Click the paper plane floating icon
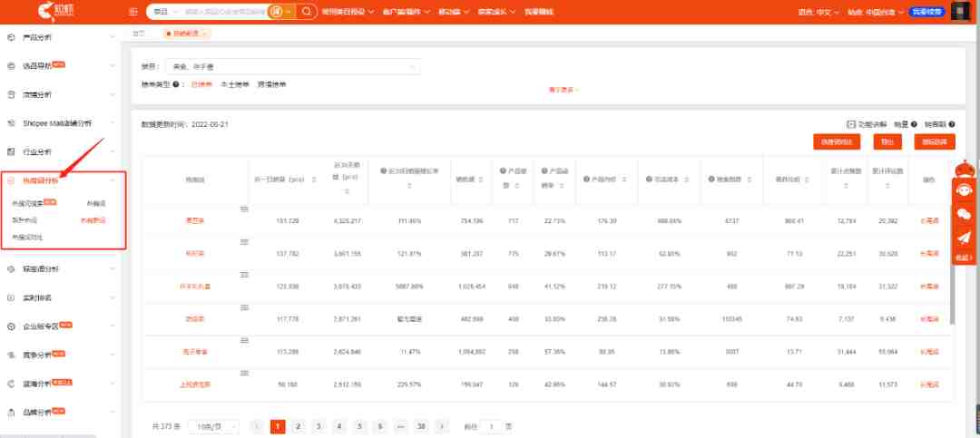 tap(964, 238)
